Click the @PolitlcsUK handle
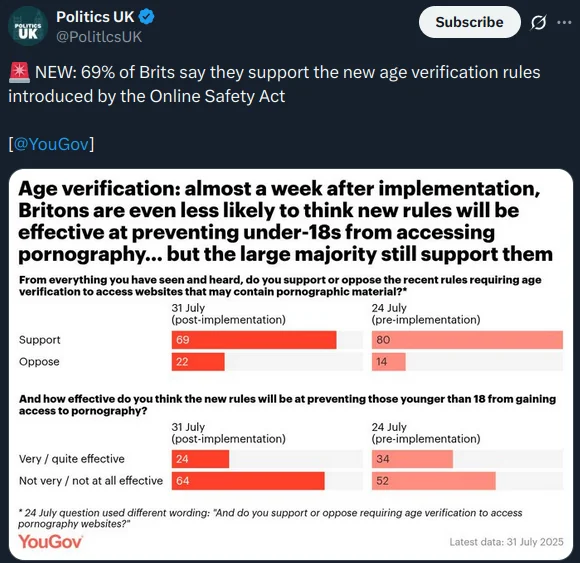Viewport: 580px width, 563px height. 99,37
